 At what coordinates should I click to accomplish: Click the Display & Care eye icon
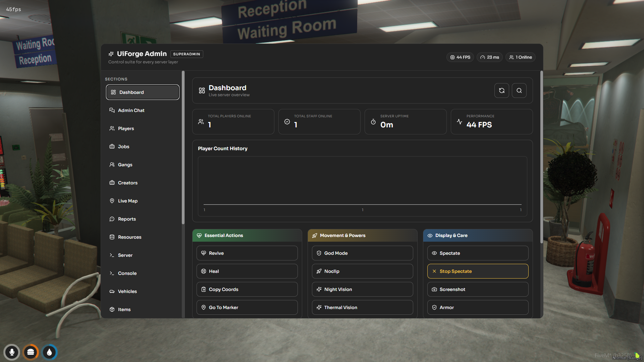click(430, 236)
